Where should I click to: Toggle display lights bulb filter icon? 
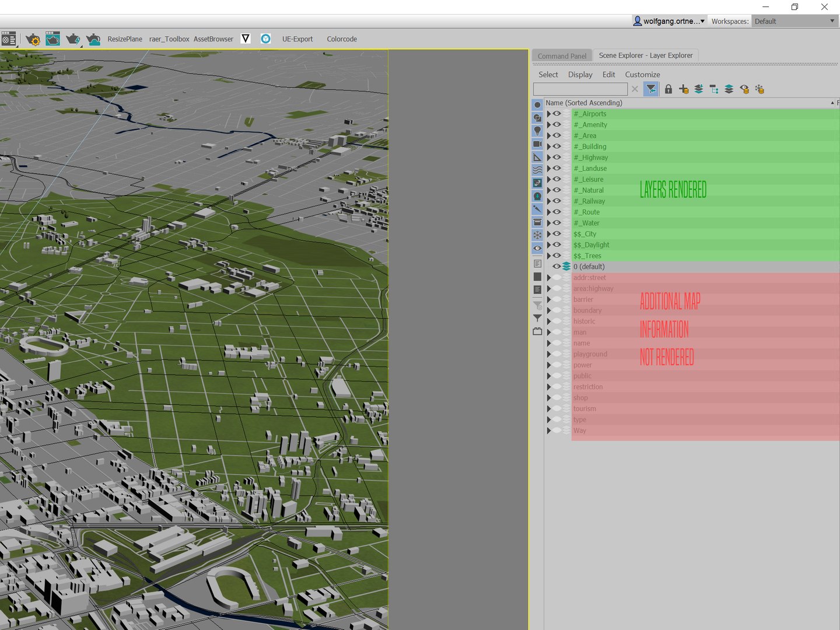pos(537,131)
